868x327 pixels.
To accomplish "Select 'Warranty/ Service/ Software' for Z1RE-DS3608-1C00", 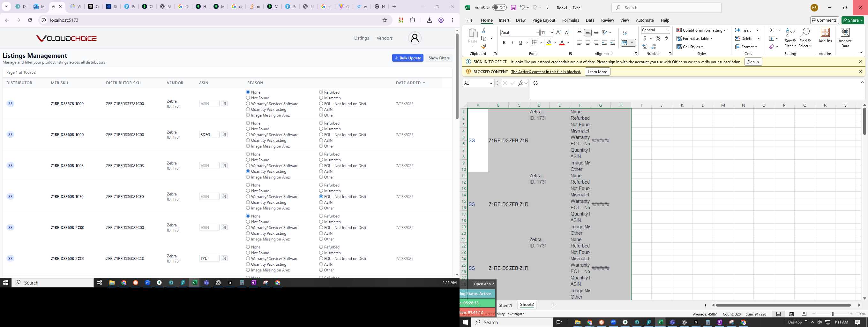I will click(248, 134).
